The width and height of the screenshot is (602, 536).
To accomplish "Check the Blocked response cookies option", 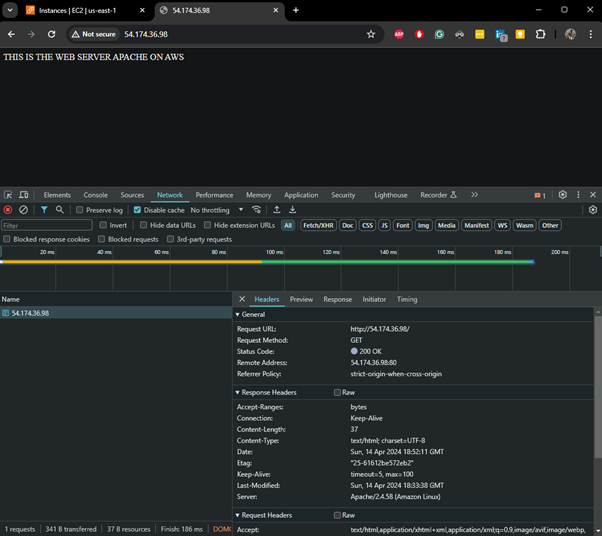I will [x=8, y=240].
